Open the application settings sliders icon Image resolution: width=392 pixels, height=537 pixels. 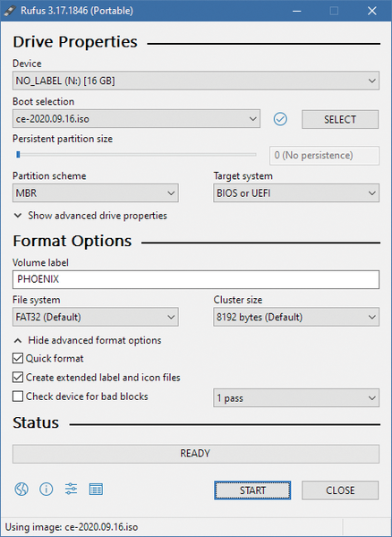pyautogui.click(x=72, y=489)
